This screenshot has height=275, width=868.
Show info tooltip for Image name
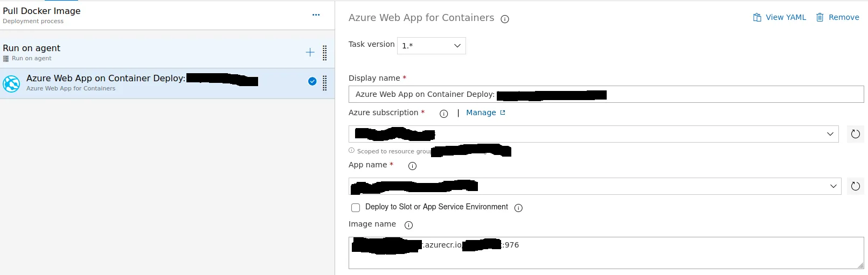coord(408,225)
